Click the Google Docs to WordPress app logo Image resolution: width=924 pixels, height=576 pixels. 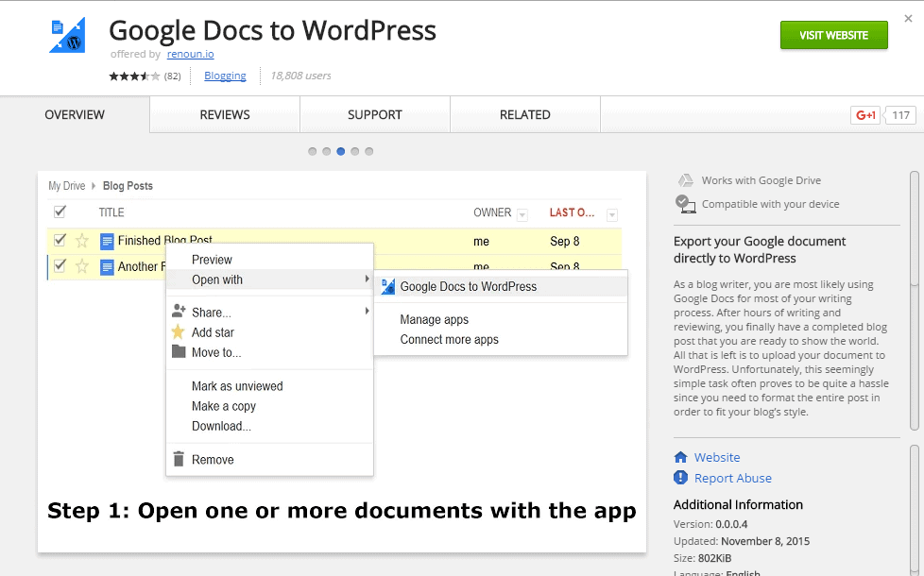[67, 35]
